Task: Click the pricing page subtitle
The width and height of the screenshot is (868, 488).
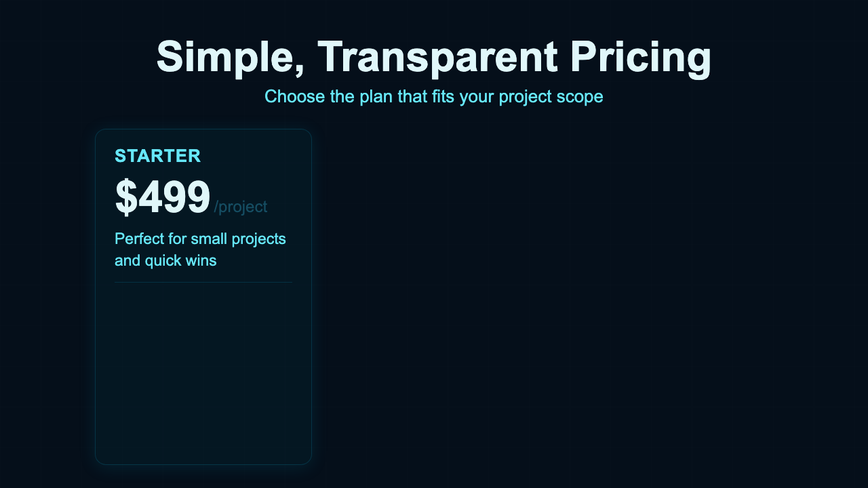Action: click(x=433, y=96)
